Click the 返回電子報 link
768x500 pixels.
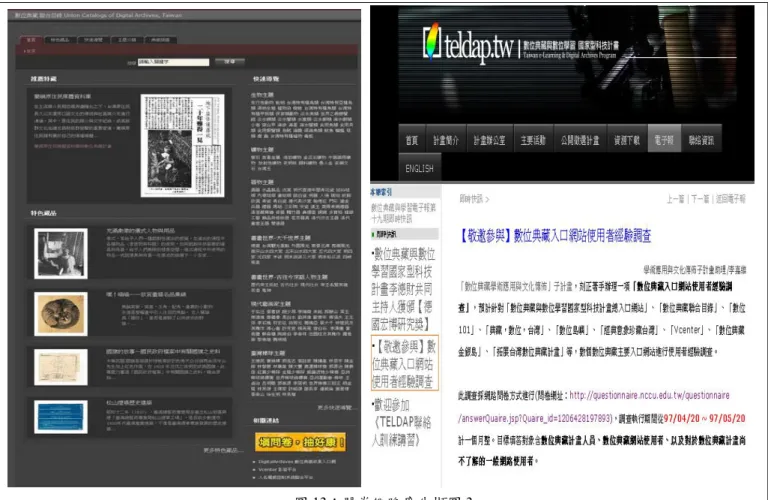coord(730,199)
